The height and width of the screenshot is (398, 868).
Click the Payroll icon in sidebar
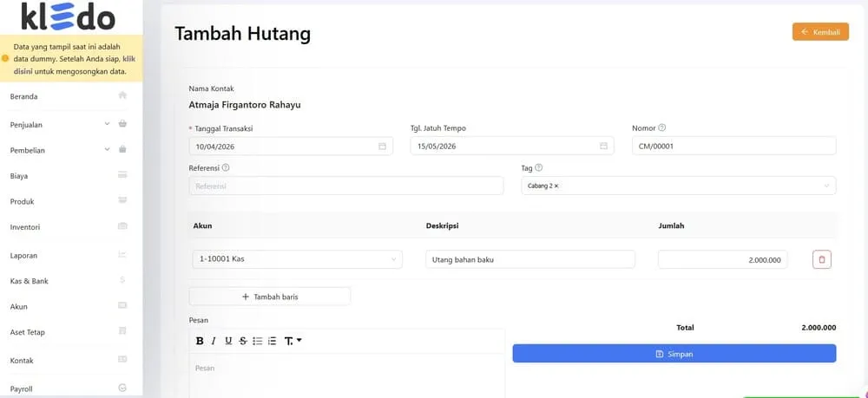[123, 388]
